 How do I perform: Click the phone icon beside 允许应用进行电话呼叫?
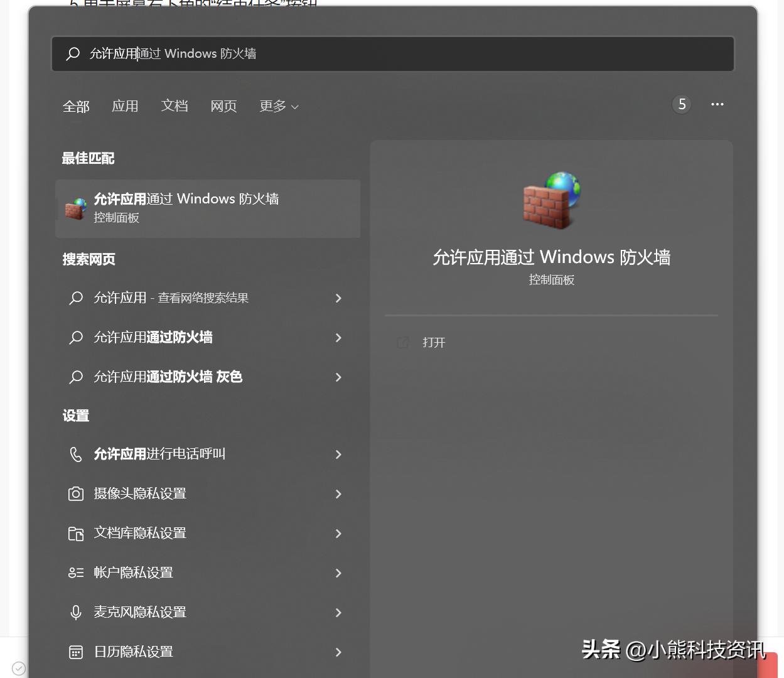(75, 454)
